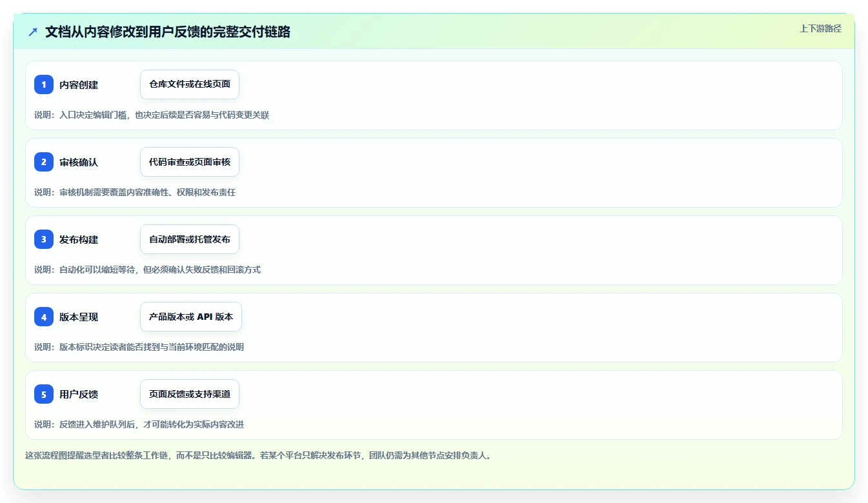The height and width of the screenshot is (503, 868).
Task: Select the 仓库文件或在线页面 chip
Action: 190,84
